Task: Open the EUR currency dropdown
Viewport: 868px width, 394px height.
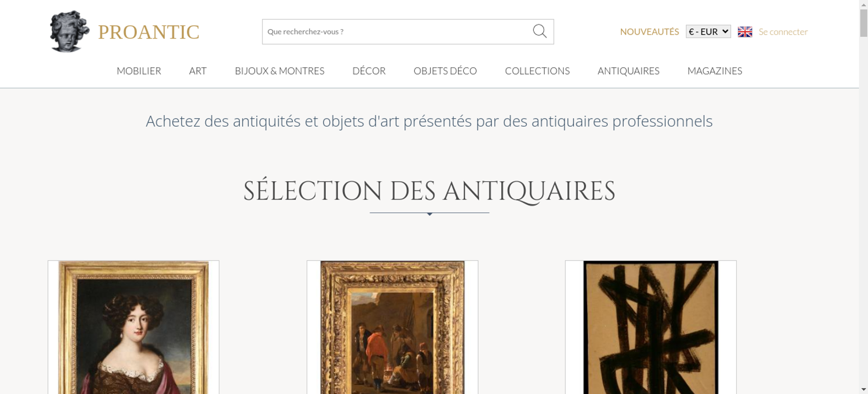Action: coord(708,32)
